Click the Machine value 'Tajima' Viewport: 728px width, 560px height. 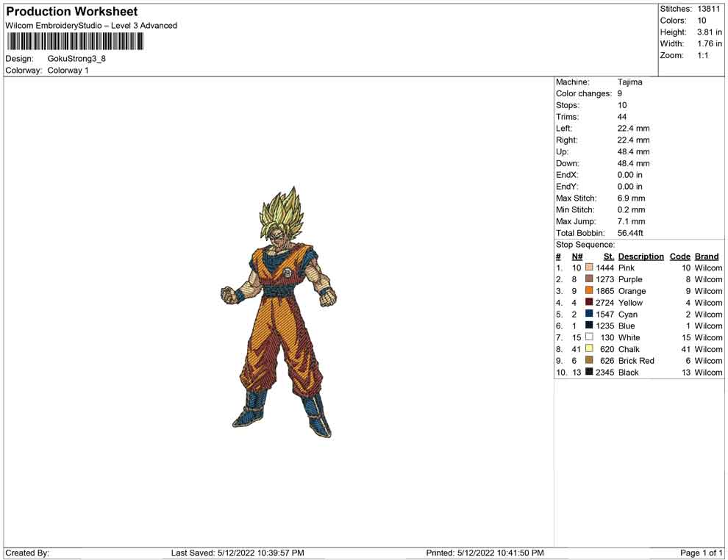point(630,82)
